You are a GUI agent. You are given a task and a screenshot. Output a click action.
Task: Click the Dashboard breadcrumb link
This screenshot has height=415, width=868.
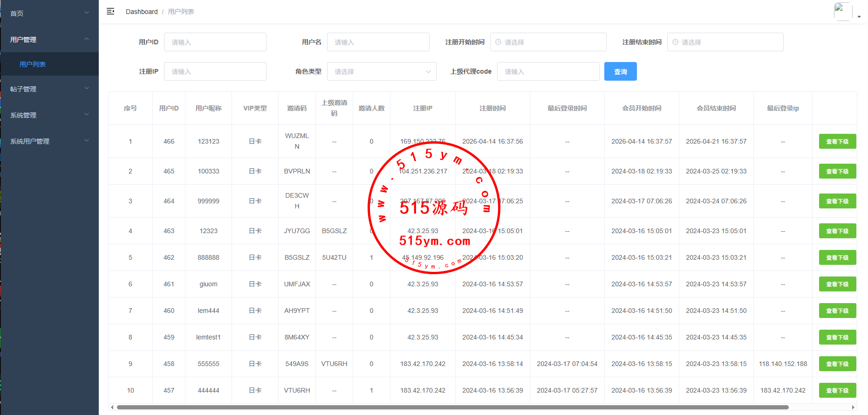(142, 12)
